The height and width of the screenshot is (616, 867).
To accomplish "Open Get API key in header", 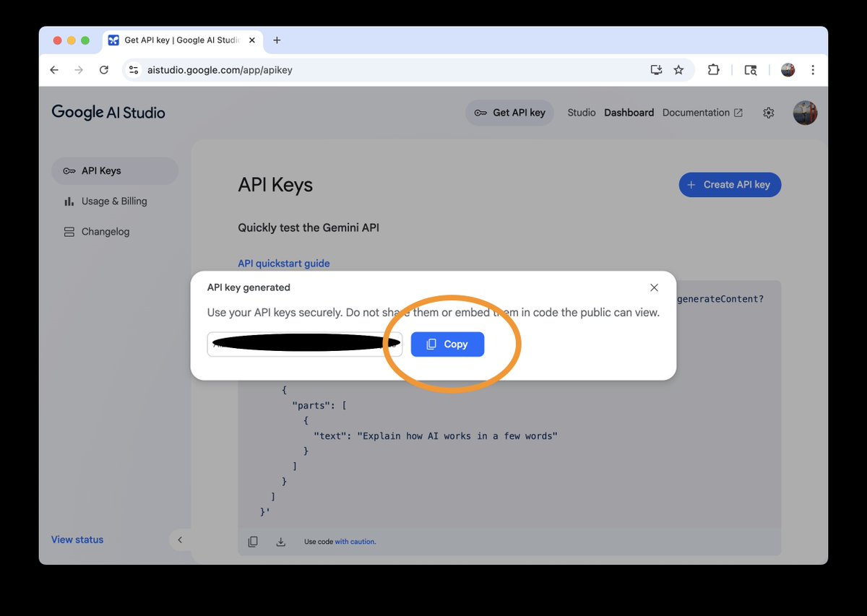I will click(x=510, y=113).
